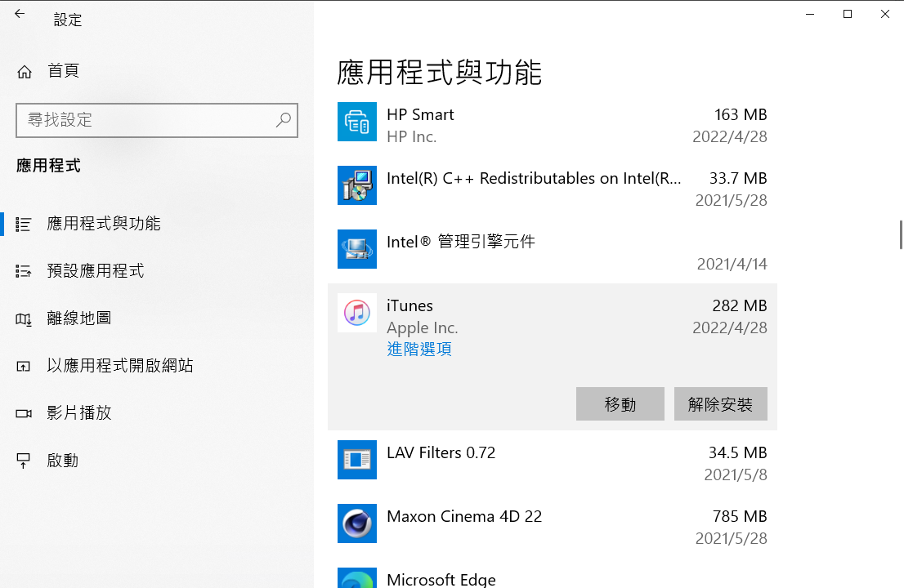Image resolution: width=904 pixels, height=588 pixels.
Task: Select the Intel® 管理引擎元件 entry name
Action: (x=461, y=241)
